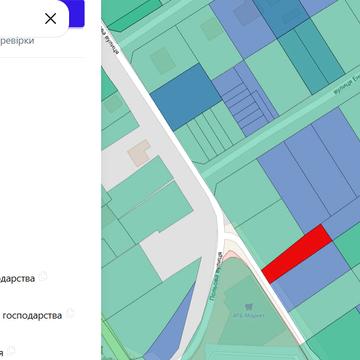Viewport: 360px width, 360px height.
Task: Select the red highlighted land parcel
Action: tap(297, 254)
